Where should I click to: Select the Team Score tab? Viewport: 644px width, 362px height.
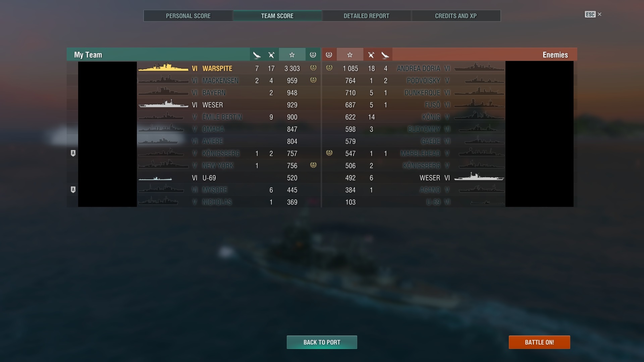point(277,16)
